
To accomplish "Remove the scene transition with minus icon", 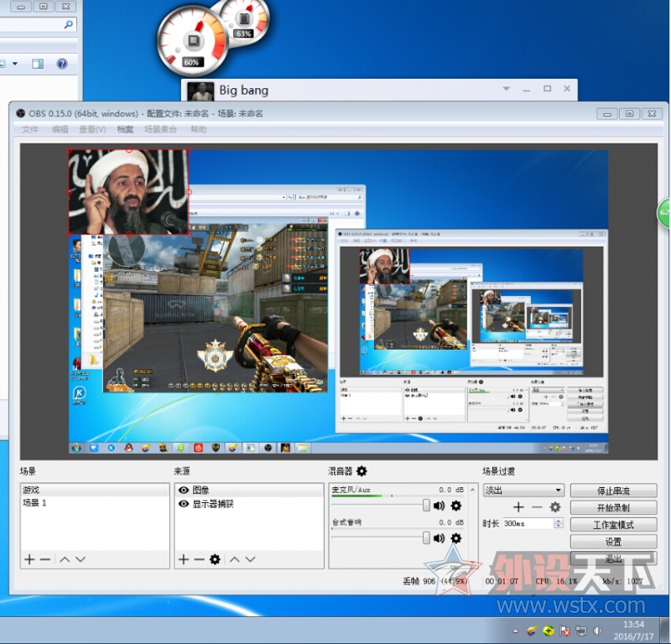I will pyautogui.click(x=537, y=507).
